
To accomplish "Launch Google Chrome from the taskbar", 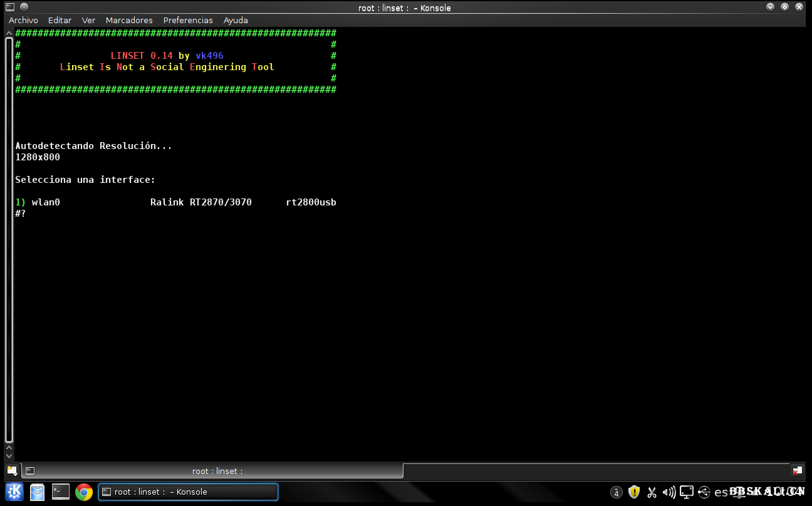I will pos(84,492).
